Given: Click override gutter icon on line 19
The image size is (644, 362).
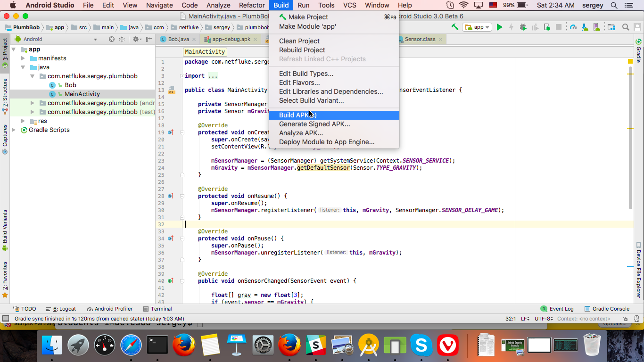Looking at the screenshot, I should click(x=171, y=132).
